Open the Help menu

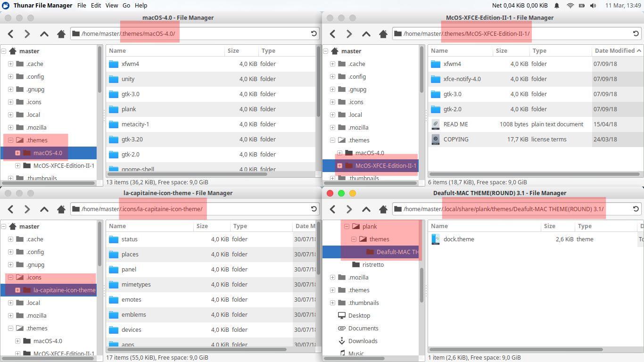click(140, 5)
